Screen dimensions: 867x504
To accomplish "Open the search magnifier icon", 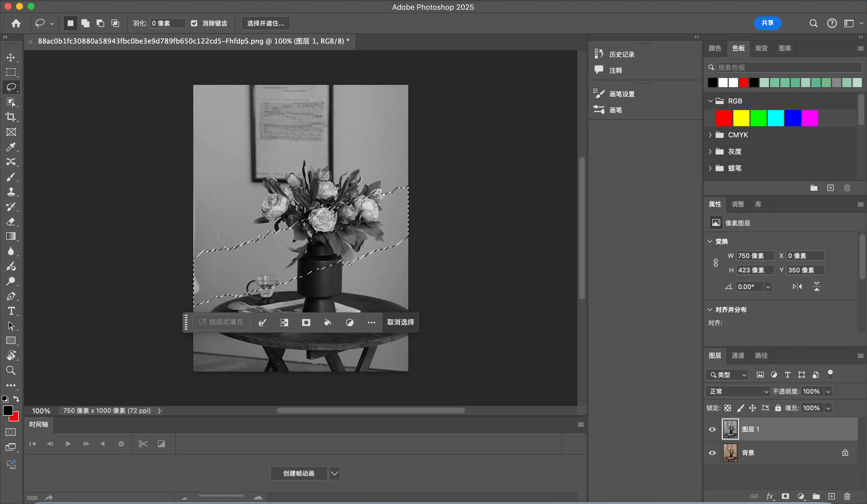I will [x=813, y=23].
